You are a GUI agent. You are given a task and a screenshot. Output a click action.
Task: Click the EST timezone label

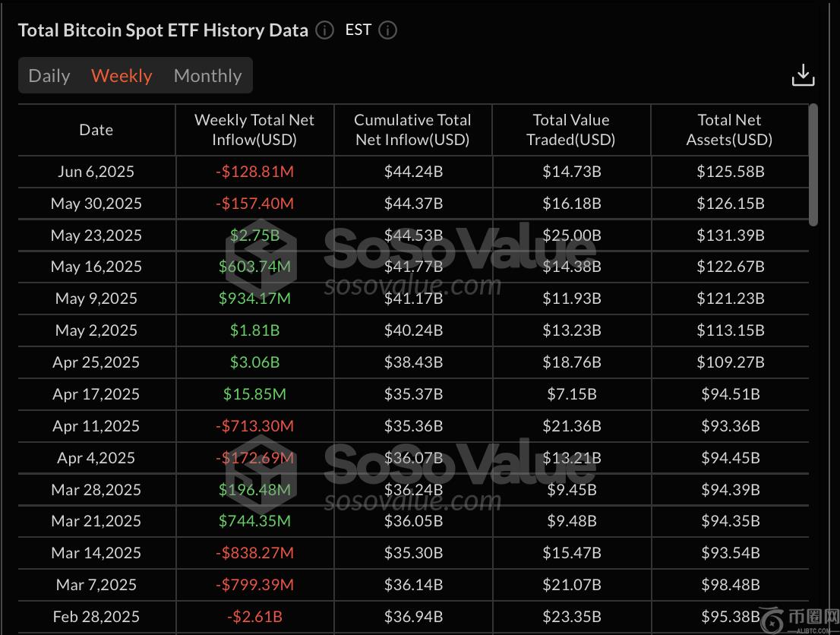click(358, 30)
